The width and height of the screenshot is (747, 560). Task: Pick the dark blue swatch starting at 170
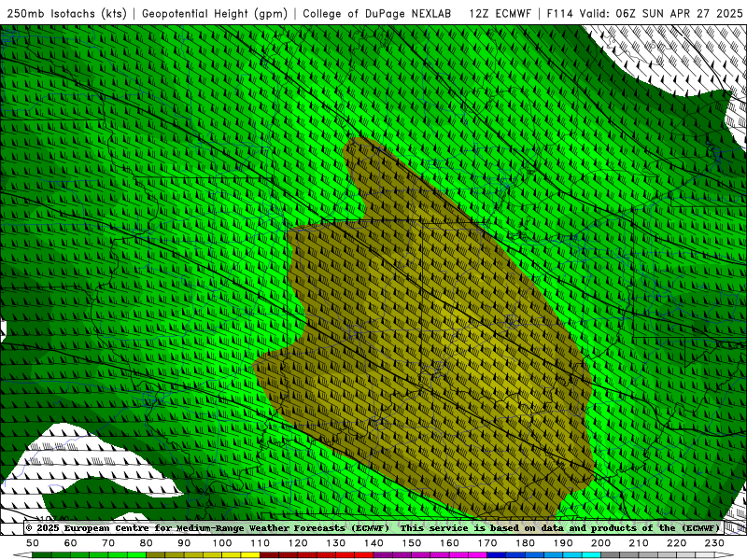pyautogui.click(x=497, y=555)
